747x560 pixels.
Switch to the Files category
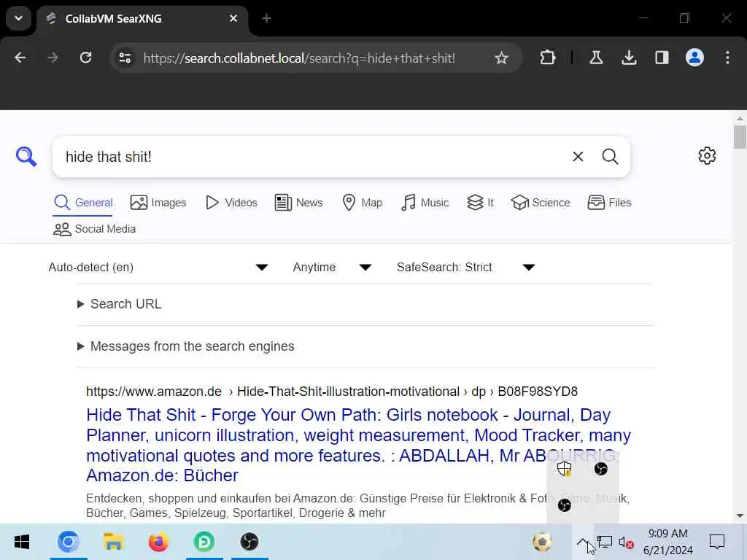[609, 203]
